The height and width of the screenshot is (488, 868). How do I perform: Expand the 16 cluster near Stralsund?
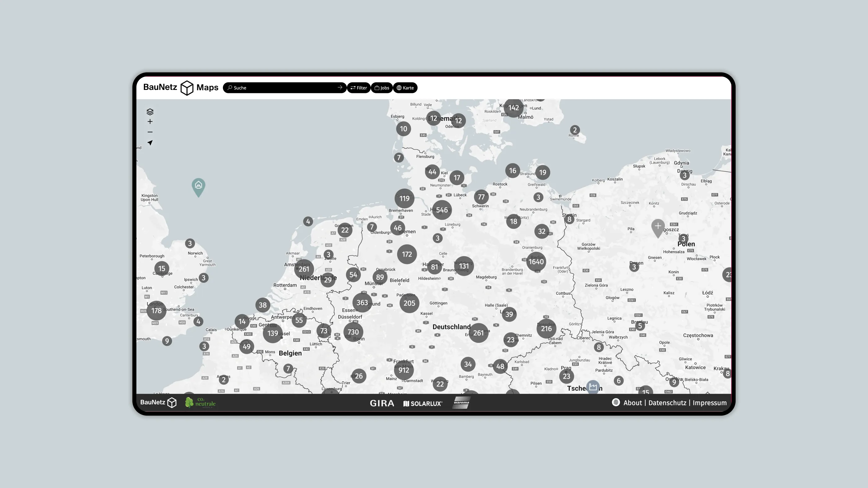(x=512, y=171)
